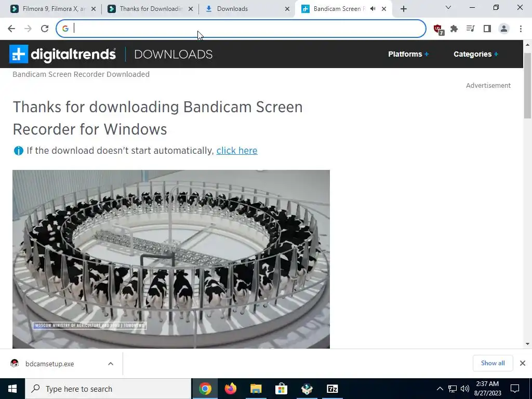
Task: Close the downloads bar
Action: point(523,363)
